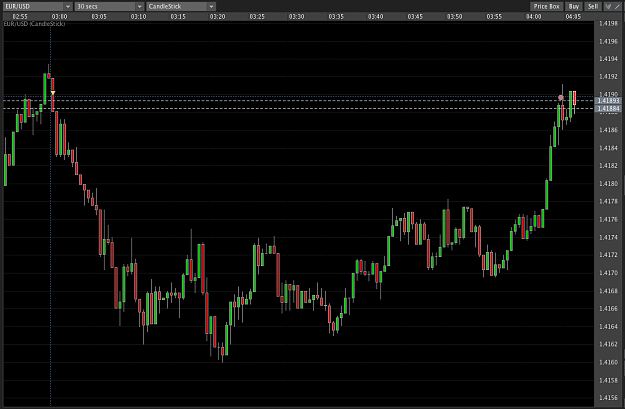625x409 pixels.
Task: Click the 1.4192 price axis label
Action: pyautogui.click(x=608, y=77)
